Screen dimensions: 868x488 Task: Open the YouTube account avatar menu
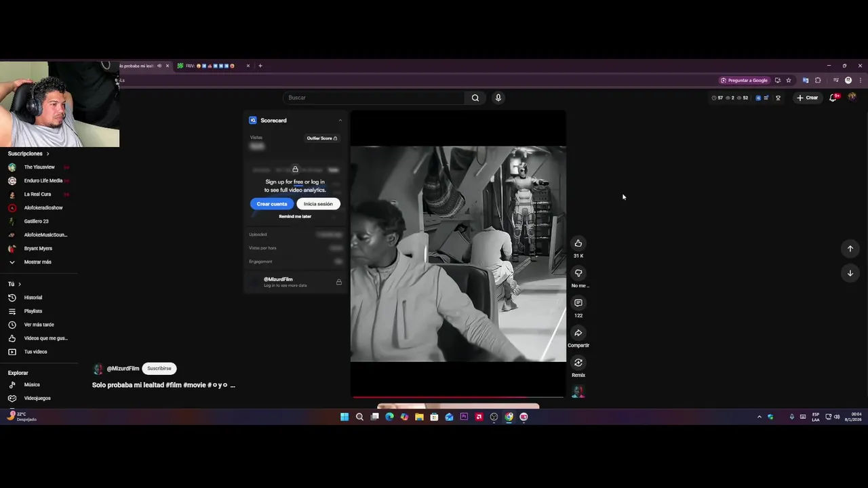(x=852, y=97)
